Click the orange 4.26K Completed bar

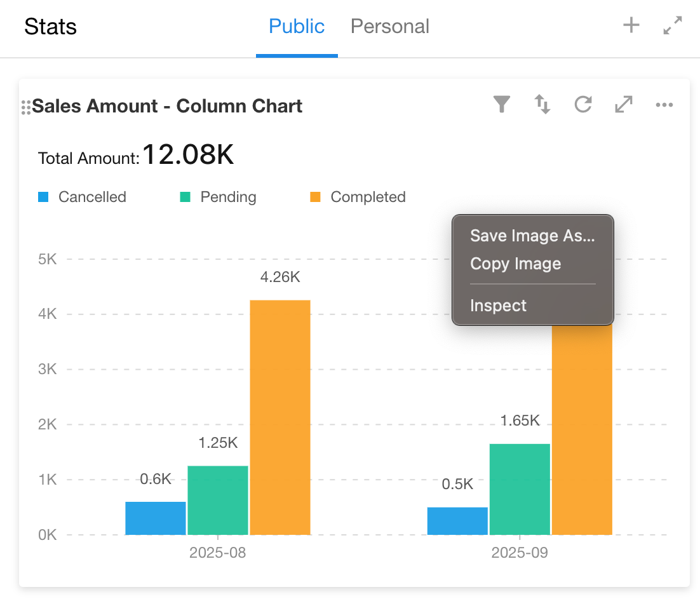click(280, 417)
